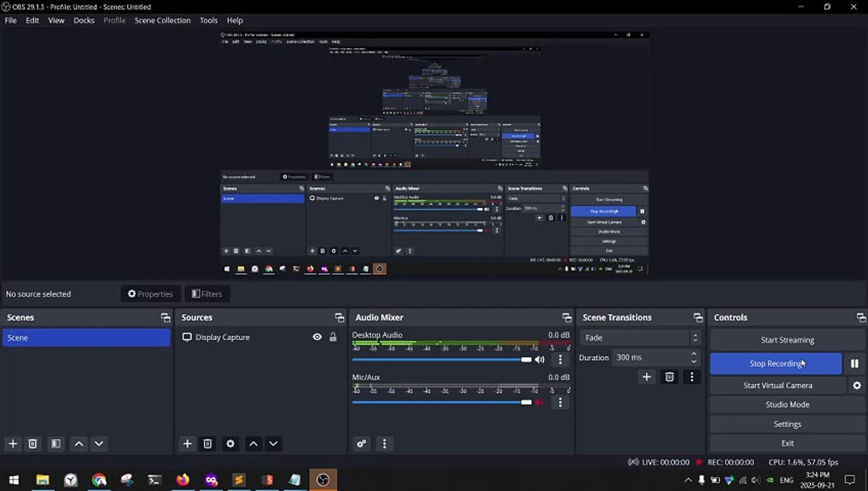The image size is (868, 491).
Task: Select the Scene item in Scenes
Action: pos(86,338)
